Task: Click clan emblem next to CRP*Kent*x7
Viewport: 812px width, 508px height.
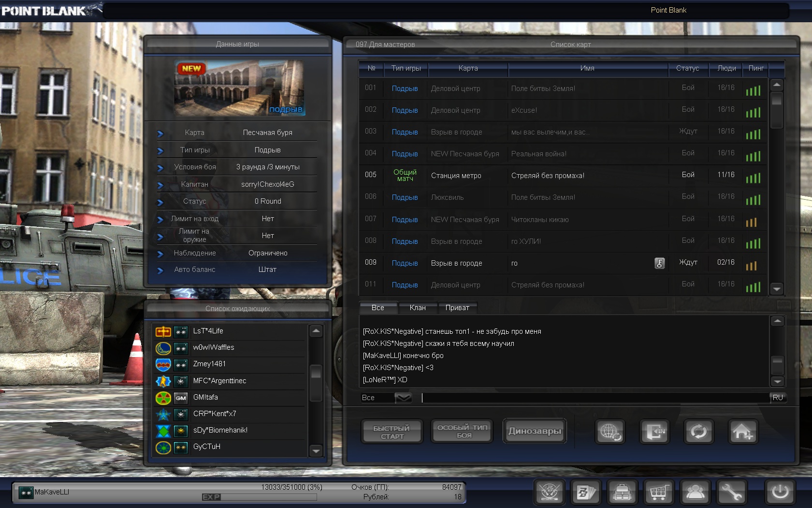Action: click(x=163, y=414)
